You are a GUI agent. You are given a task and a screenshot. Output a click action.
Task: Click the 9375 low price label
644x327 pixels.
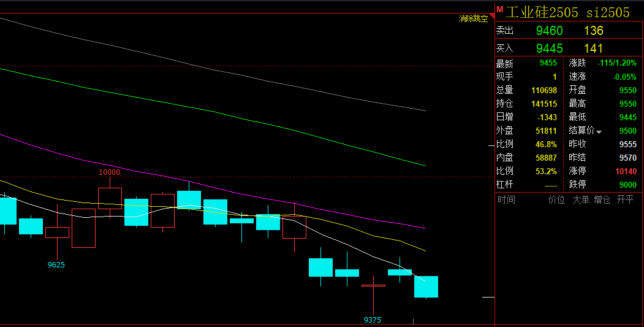point(373,320)
